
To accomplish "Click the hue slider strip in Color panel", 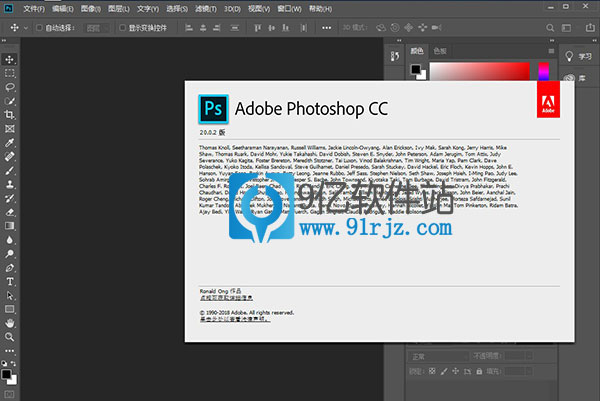I will coord(543,72).
